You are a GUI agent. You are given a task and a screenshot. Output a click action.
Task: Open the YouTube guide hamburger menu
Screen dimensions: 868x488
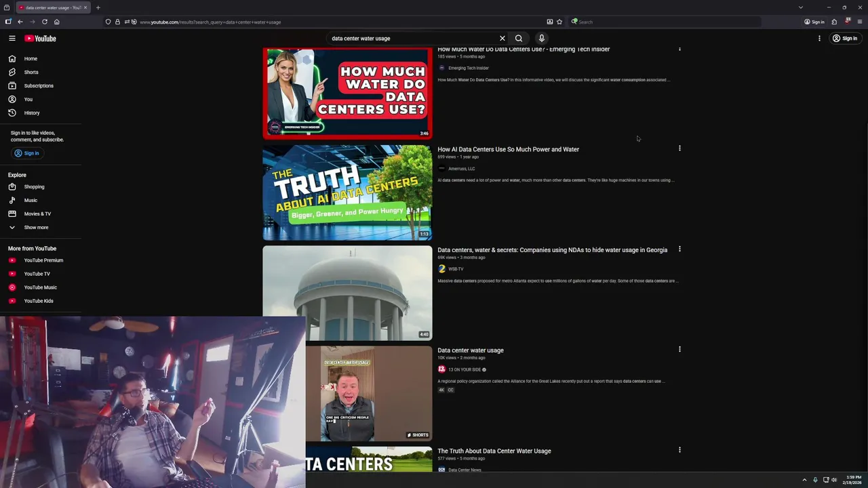pos(12,39)
